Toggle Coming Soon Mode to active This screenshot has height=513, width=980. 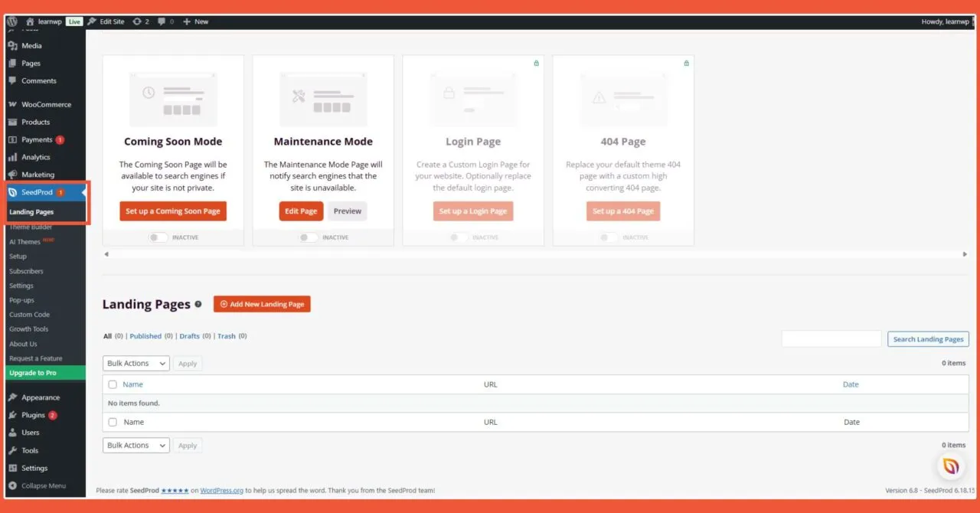coord(158,237)
